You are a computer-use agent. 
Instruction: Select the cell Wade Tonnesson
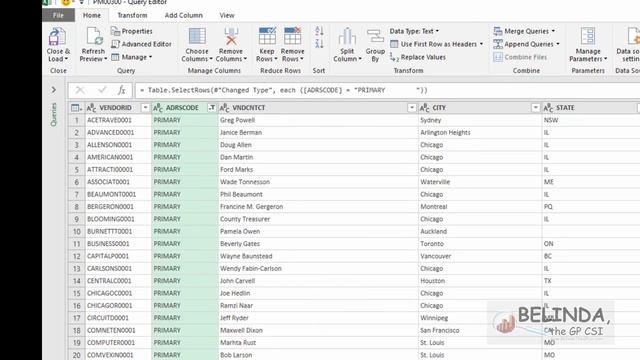[318, 182]
